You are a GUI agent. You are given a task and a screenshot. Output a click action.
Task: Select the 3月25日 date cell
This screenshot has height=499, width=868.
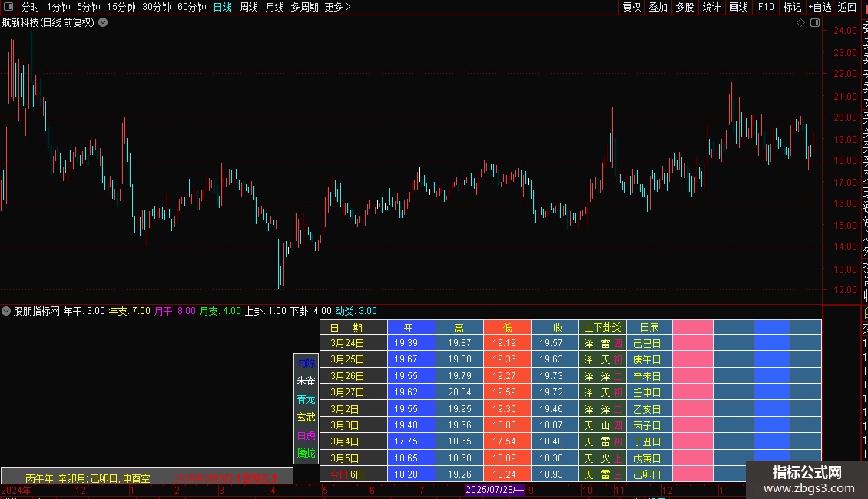(354, 359)
